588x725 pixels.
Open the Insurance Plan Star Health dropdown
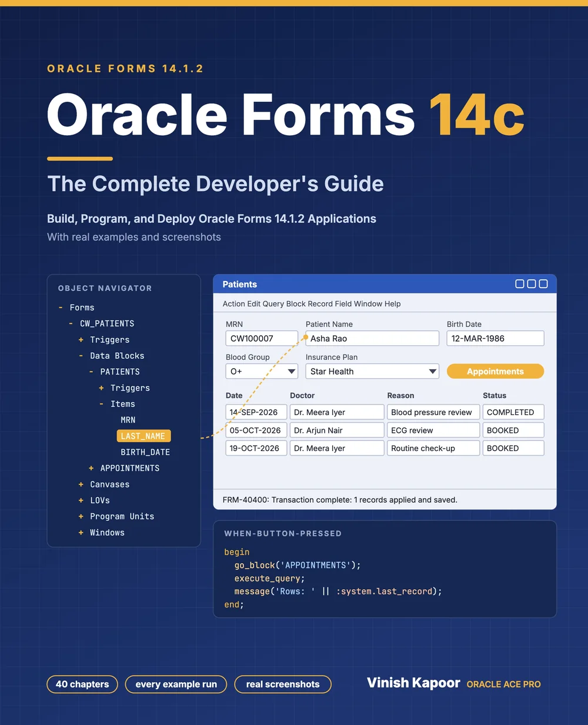372,372
